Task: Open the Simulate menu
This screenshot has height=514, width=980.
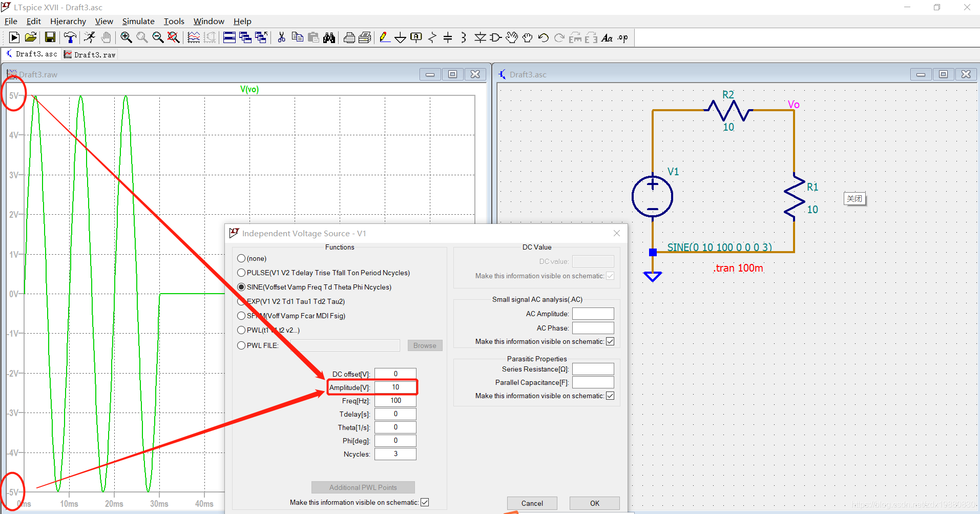Action: pos(138,21)
